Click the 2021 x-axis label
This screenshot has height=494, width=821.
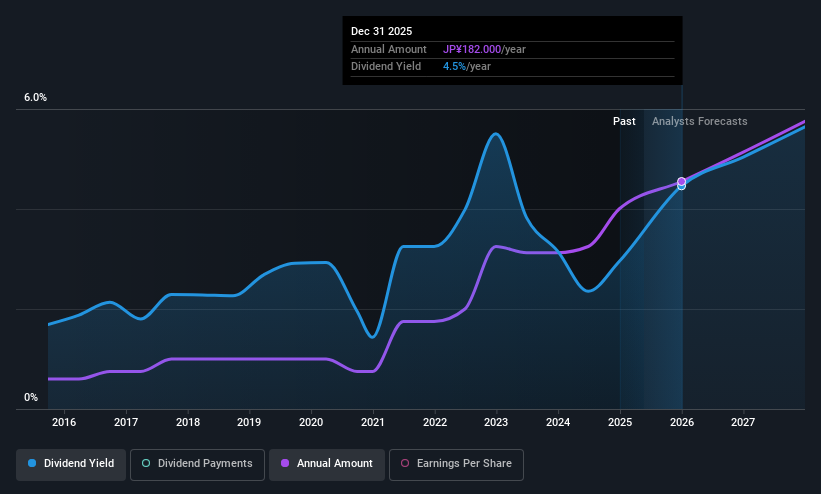372,422
